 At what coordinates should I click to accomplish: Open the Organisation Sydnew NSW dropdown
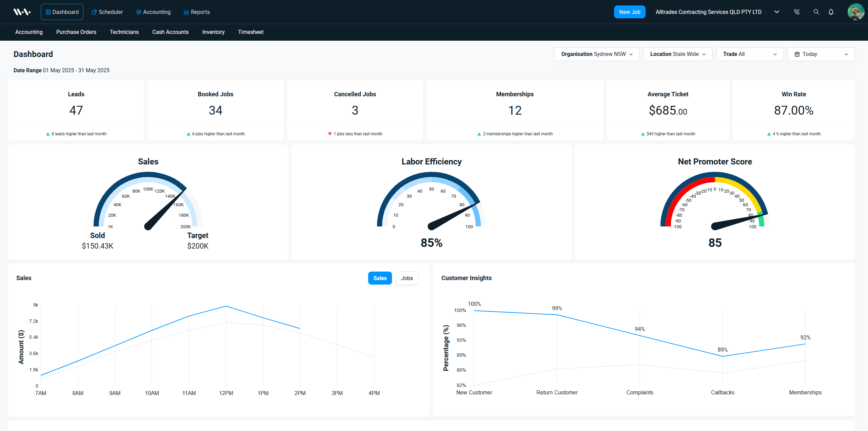point(596,54)
